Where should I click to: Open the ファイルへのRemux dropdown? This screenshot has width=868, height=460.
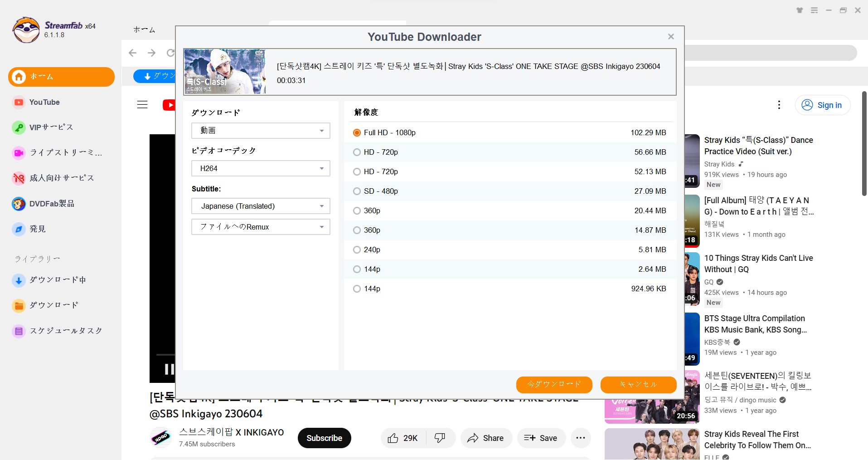click(261, 227)
